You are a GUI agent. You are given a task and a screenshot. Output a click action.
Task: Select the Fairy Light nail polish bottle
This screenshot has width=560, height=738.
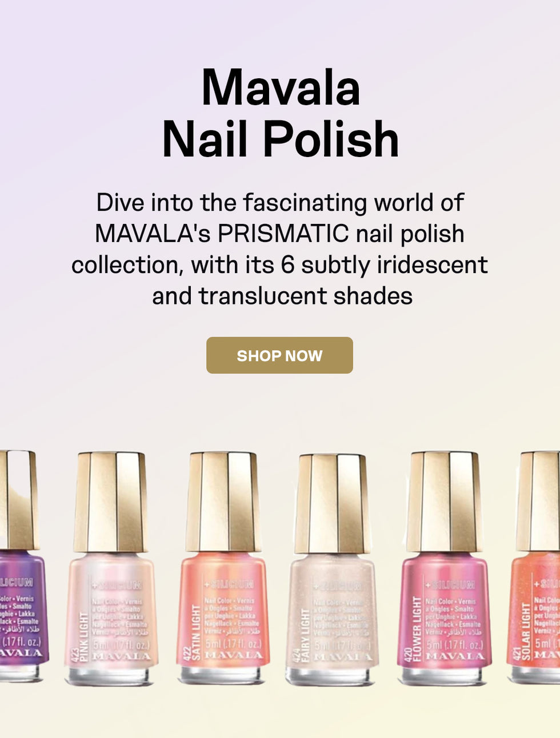tap(332, 570)
